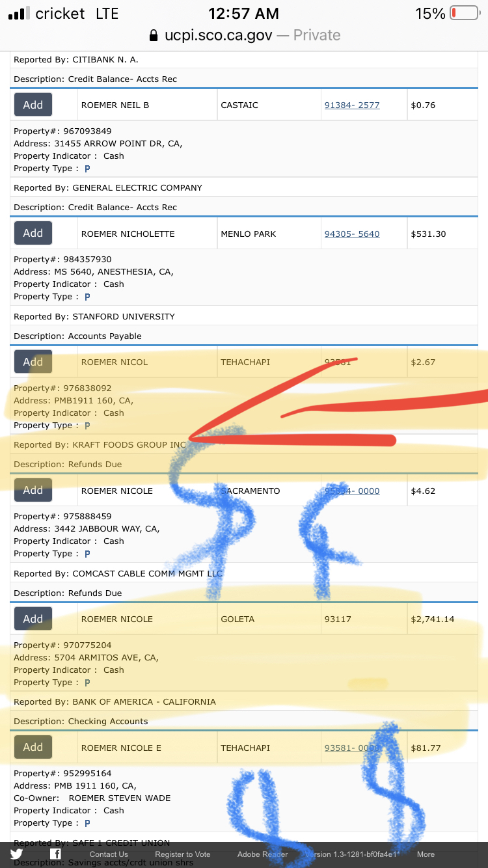
Task: Open Contact Us in footer
Action: [x=109, y=854]
